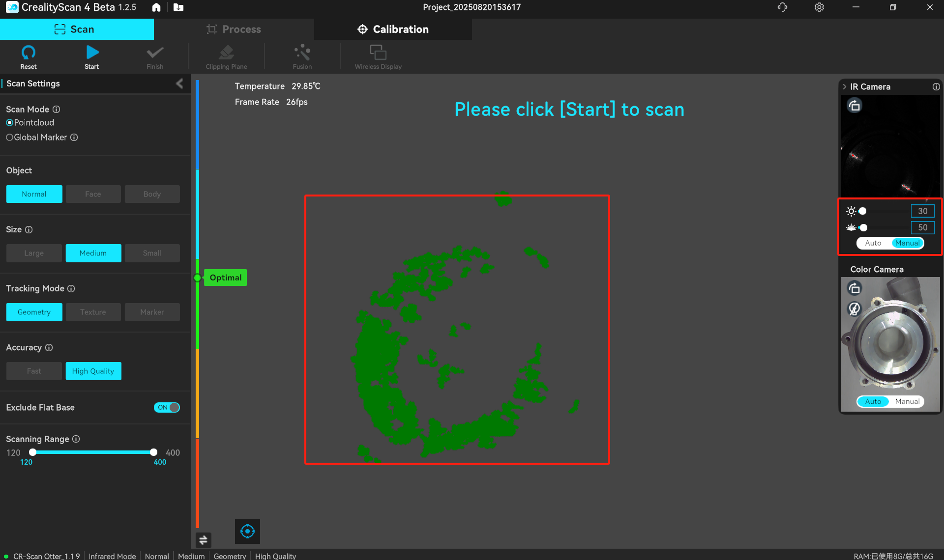Turn off Exclude Flat Base switch
This screenshot has height=560, width=944.
[167, 408]
